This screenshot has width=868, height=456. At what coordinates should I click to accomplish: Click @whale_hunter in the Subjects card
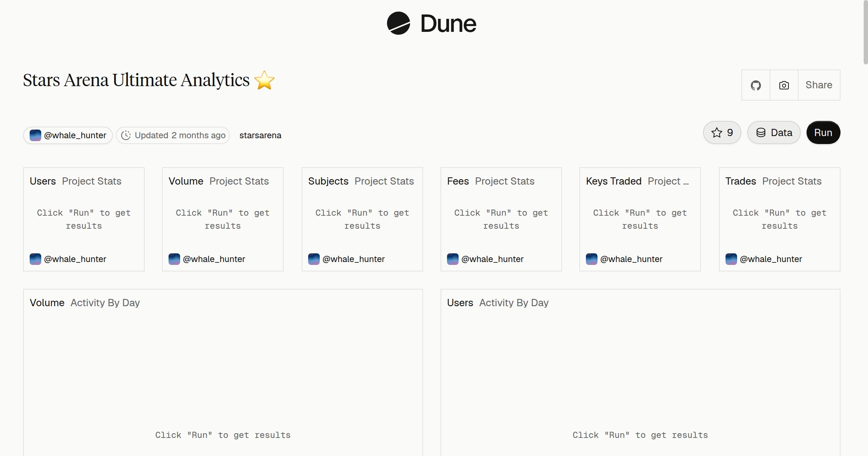[x=354, y=259]
